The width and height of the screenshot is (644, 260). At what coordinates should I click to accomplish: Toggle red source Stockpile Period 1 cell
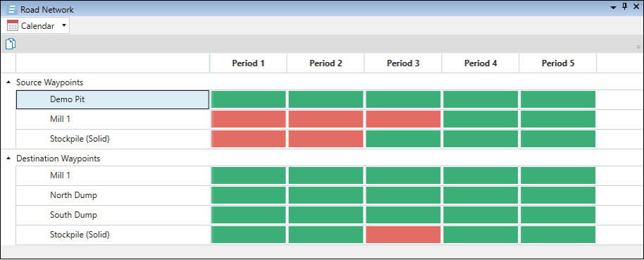coord(248,139)
